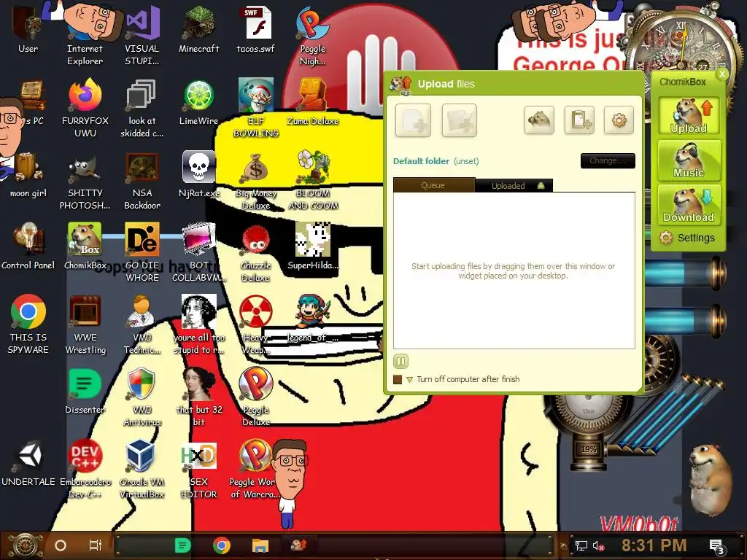This screenshot has height=560, width=747.
Task: Click the network tray icon
Action: click(581, 546)
